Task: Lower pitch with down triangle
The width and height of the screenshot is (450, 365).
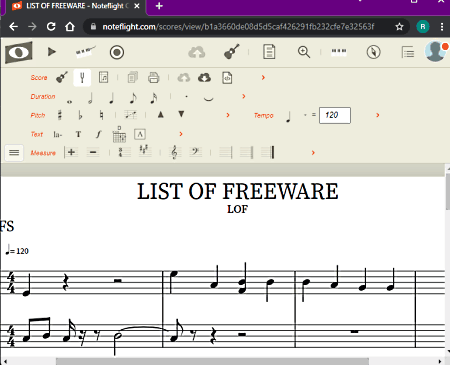Action: point(181,114)
